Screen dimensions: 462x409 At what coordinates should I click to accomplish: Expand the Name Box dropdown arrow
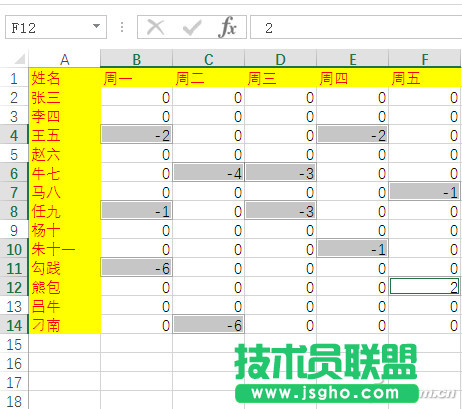coord(97,26)
